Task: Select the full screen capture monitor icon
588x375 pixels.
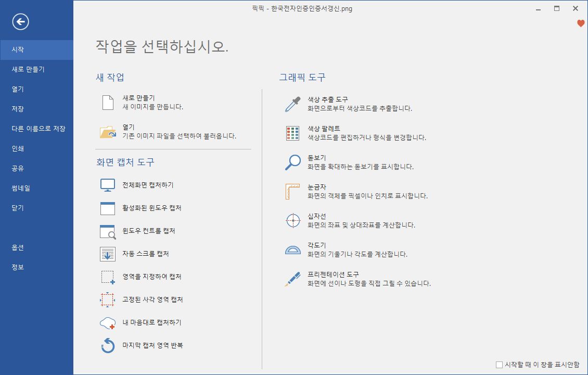Action: click(x=107, y=185)
